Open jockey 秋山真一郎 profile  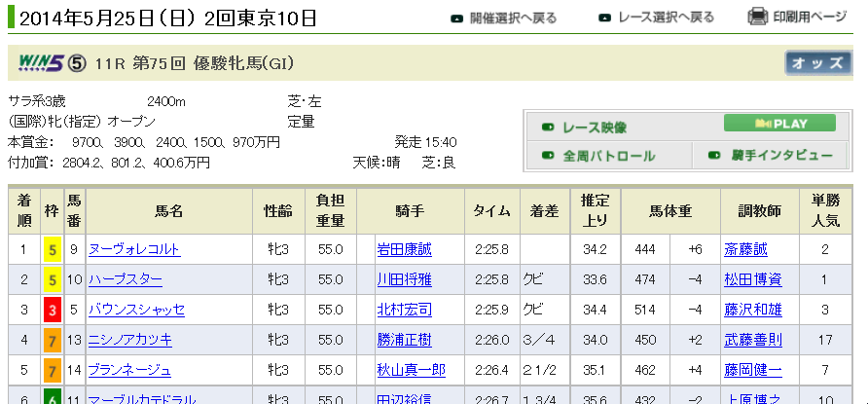(x=412, y=369)
